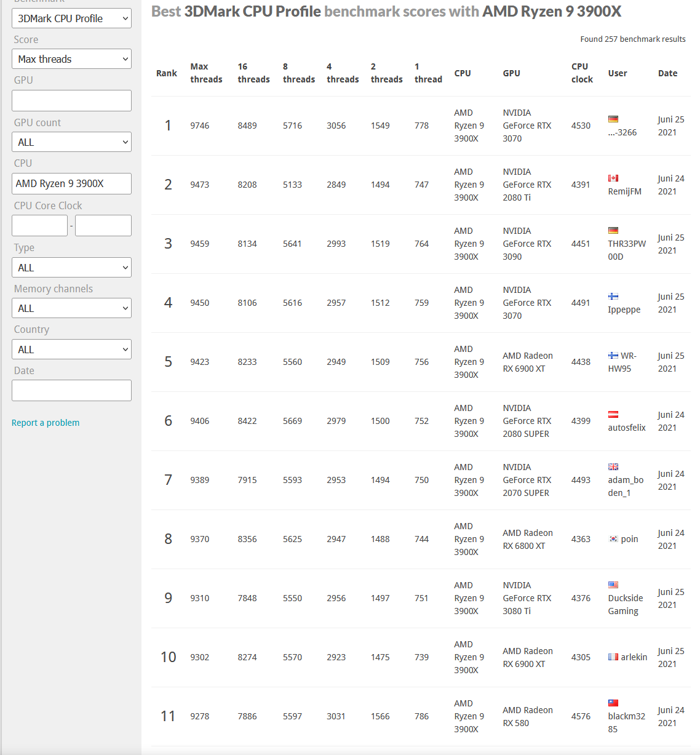Click the US flag icon above Duckside Gaming
Screen dimensions: 700x755
coord(613,585)
